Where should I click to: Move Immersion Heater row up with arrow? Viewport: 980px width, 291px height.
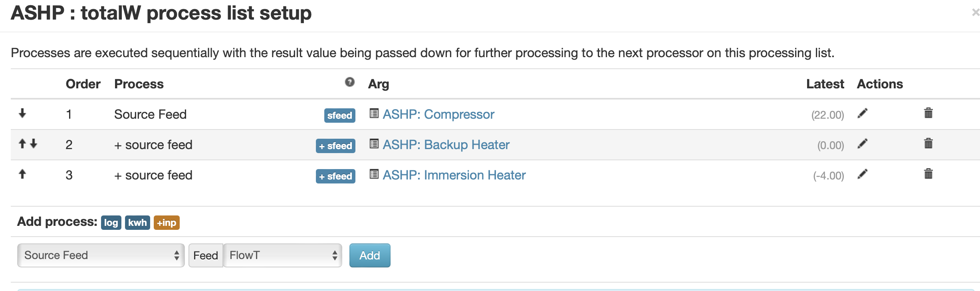click(x=22, y=174)
